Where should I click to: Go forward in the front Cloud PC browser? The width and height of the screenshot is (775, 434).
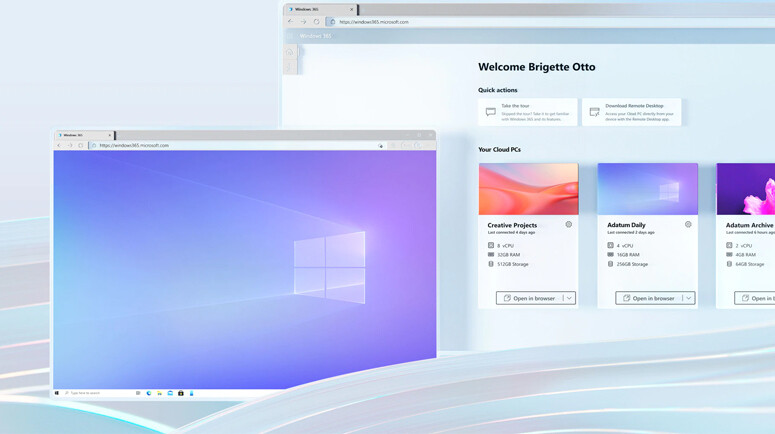click(70, 145)
